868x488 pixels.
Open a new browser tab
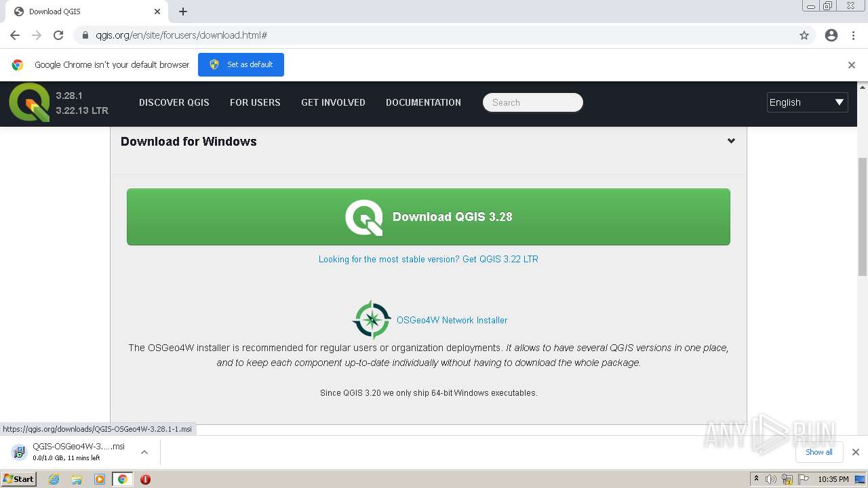click(183, 12)
